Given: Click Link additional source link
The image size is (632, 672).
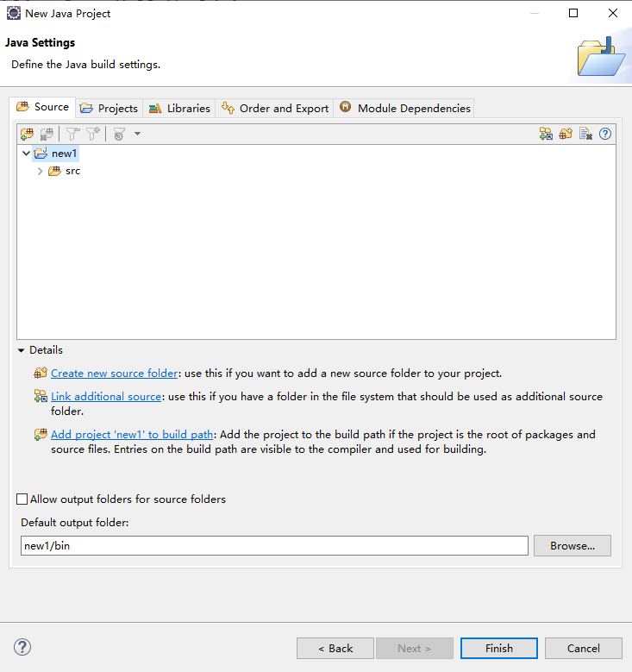Looking at the screenshot, I should pos(106,397).
